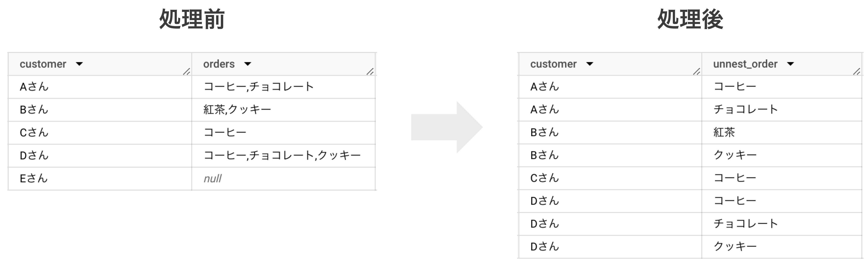Screen dimensions: 868x269
Task: Click the gray right arrow between tables
Action: tap(447, 127)
